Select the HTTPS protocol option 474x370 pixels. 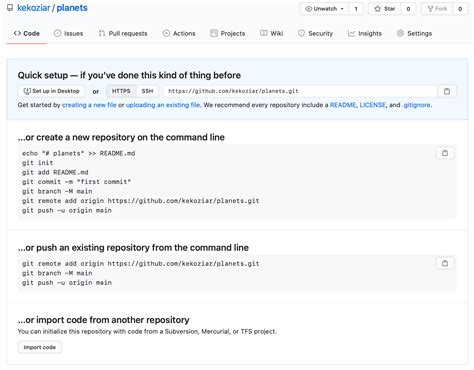[x=121, y=91]
